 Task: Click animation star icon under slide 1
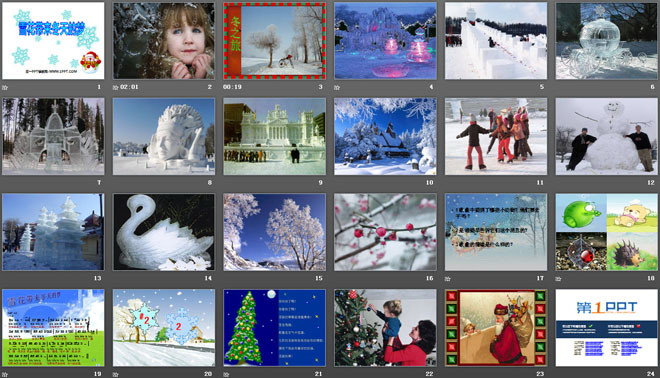[x=5, y=88]
